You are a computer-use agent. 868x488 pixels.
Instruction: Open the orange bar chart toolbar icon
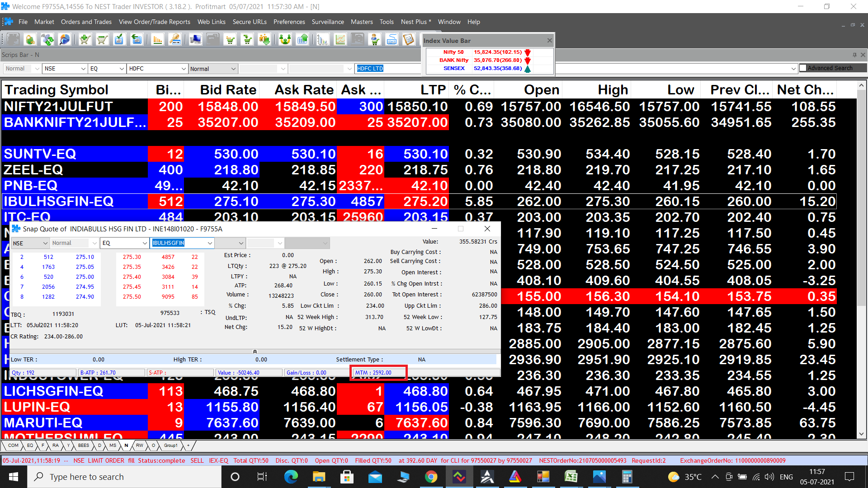(x=158, y=40)
